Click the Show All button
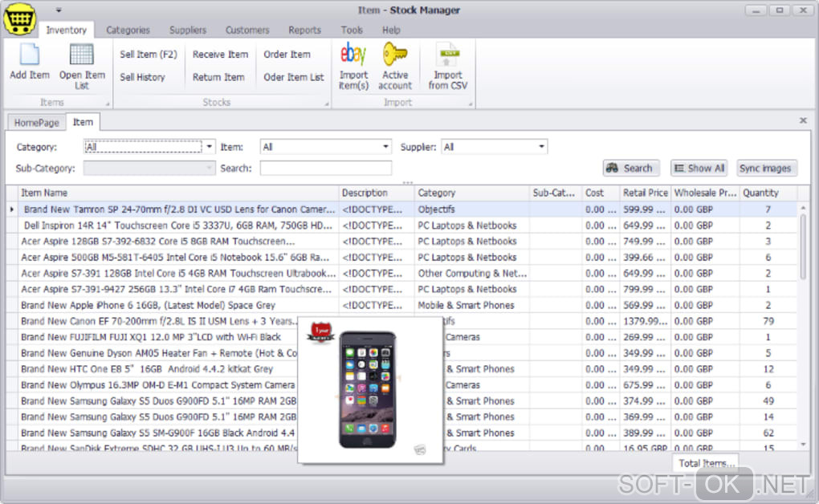Image resolution: width=819 pixels, height=504 pixels. pyautogui.click(x=699, y=169)
